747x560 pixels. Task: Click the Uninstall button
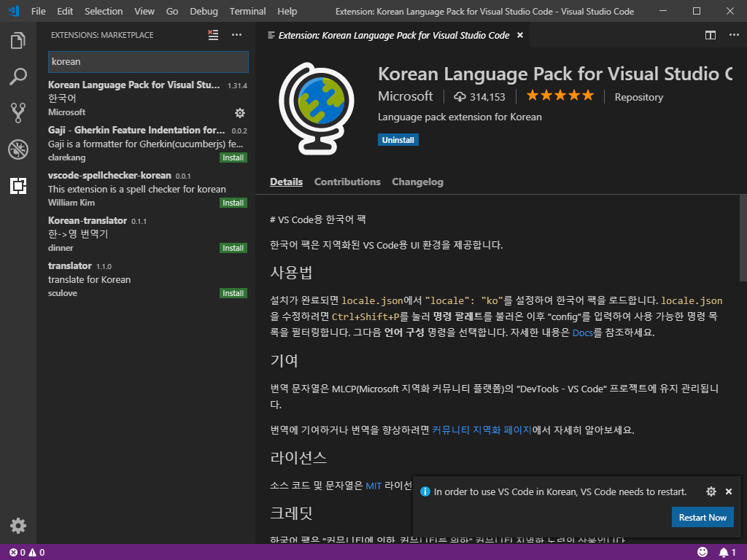click(398, 140)
